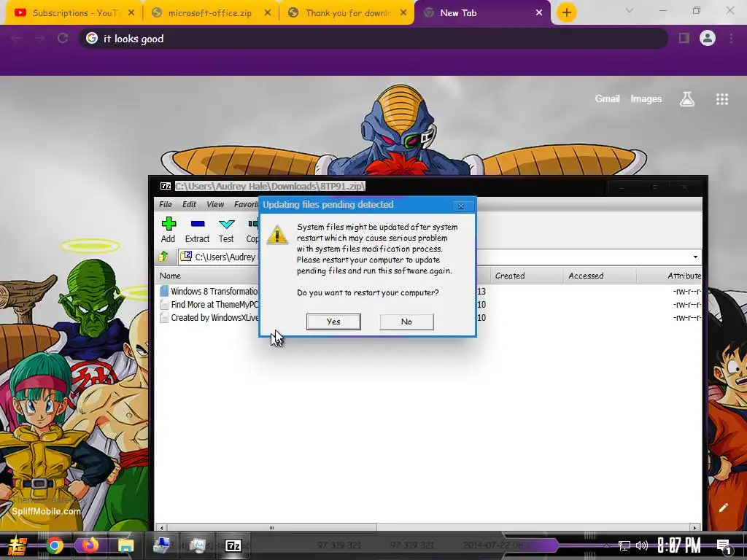Click the network icon in system tray

point(624,545)
